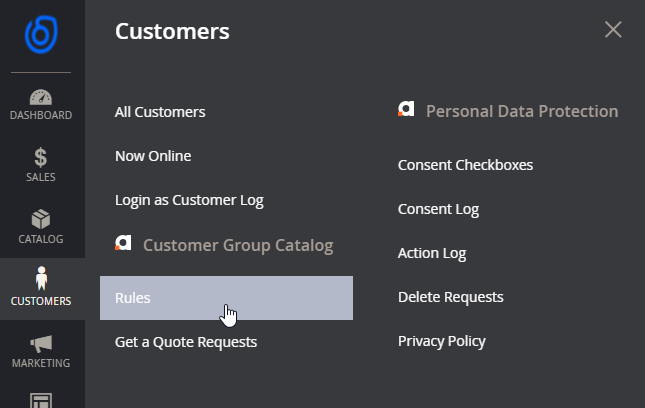Open the Action Log
This screenshot has height=408, width=645.
432,253
